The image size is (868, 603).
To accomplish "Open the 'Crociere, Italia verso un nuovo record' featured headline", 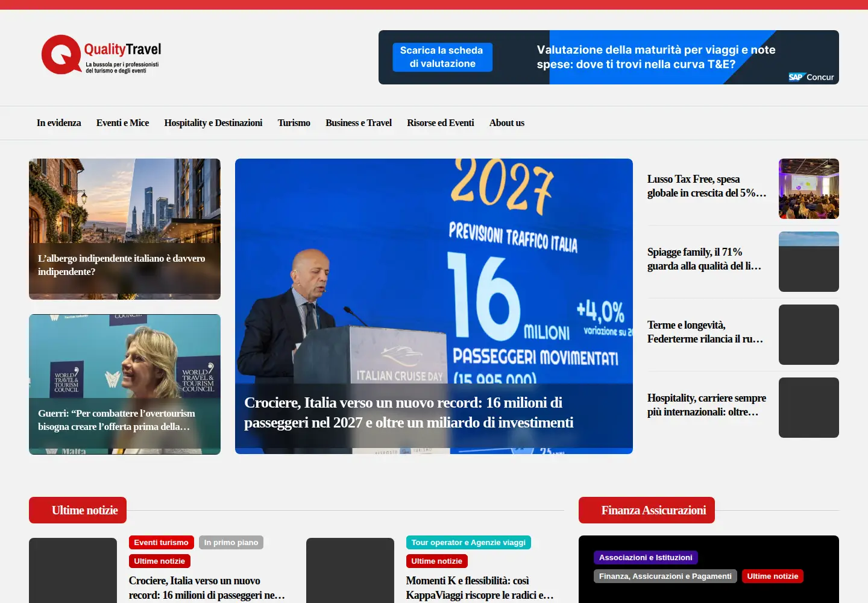I will [x=409, y=412].
